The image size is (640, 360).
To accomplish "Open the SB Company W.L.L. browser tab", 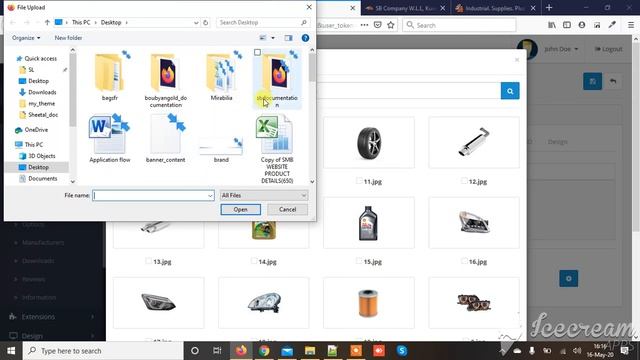I will coord(404,8).
